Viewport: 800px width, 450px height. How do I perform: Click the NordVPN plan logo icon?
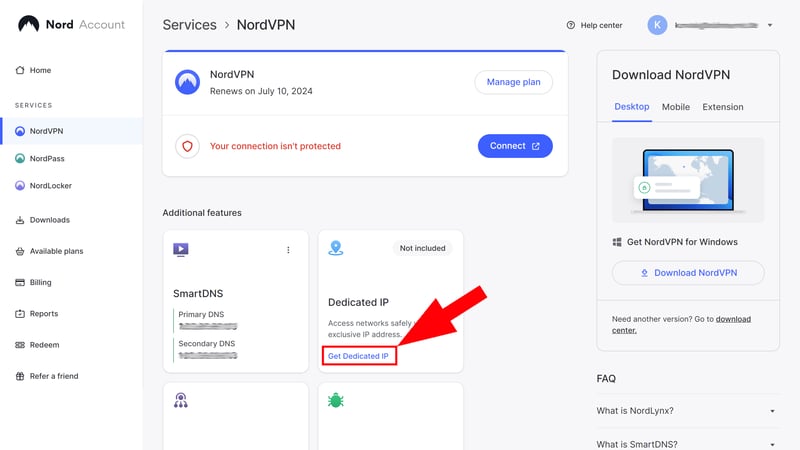pos(187,82)
